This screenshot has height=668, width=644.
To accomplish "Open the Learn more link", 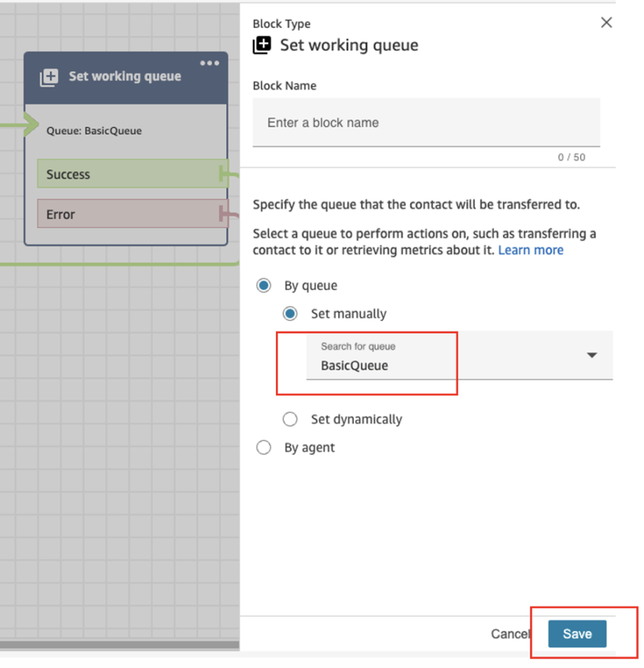I will [x=530, y=250].
